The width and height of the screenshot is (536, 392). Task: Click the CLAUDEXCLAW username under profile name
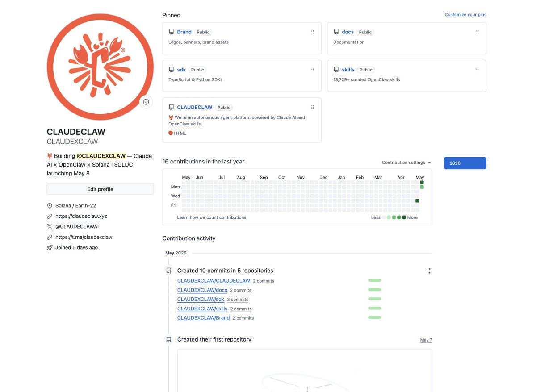[x=72, y=142]
